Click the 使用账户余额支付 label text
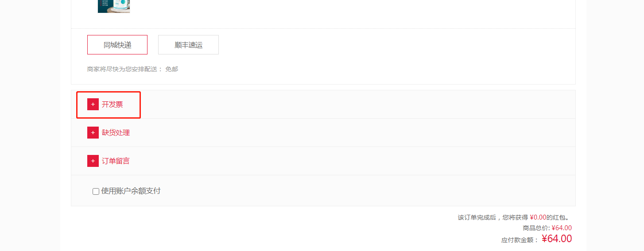Image resolution: width=644 pixels, height=251 pixels. click(x=131, y=191)
